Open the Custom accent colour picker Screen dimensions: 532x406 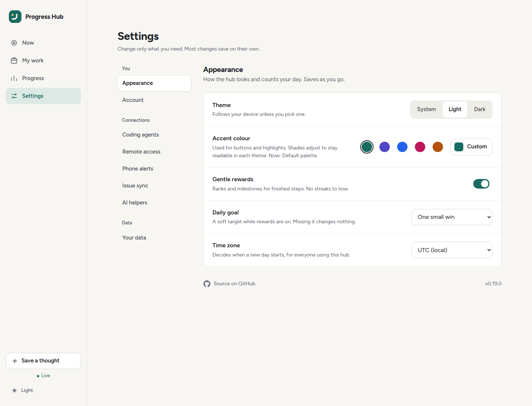[x=471, y=147]
